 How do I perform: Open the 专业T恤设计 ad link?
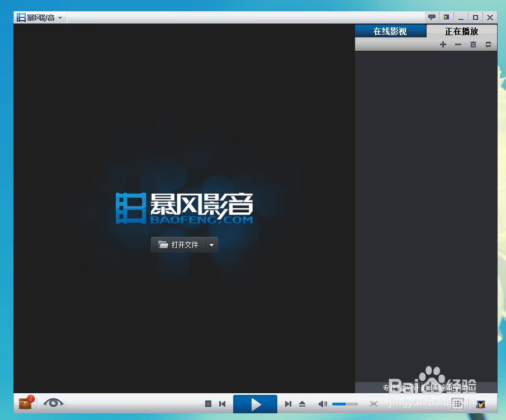[425, 388]
